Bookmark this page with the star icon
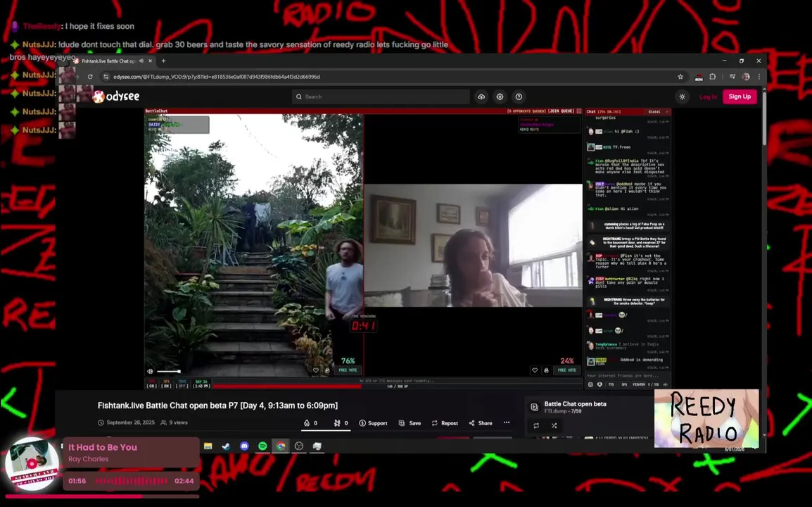Image resolution: width=812 pixels, height=507 pixels. pos(680,77)
